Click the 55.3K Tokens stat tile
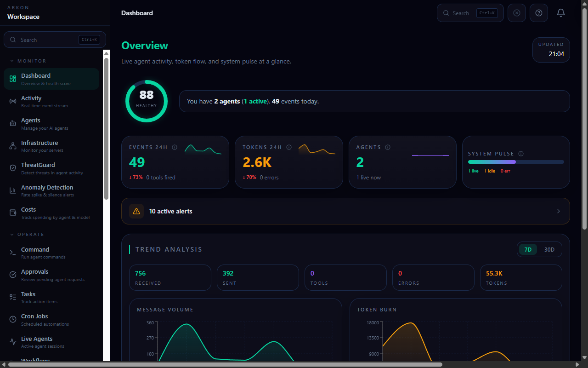 [521, 277]
